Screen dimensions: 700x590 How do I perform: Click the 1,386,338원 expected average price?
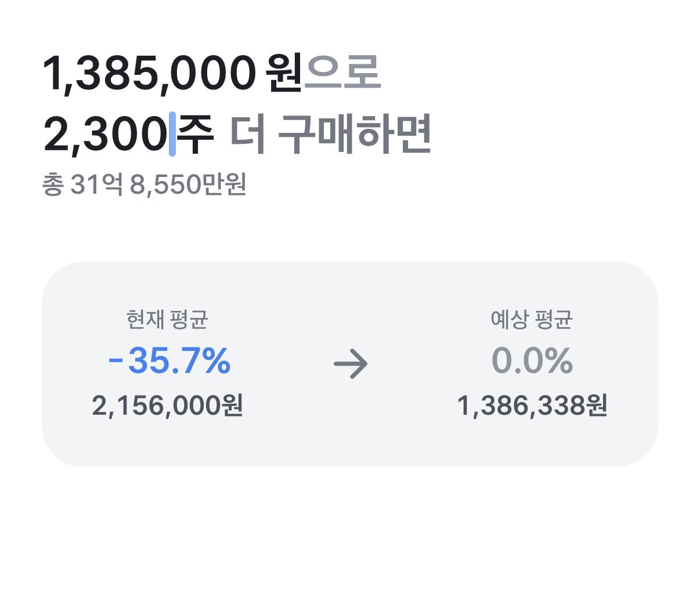tap(532, 406)
